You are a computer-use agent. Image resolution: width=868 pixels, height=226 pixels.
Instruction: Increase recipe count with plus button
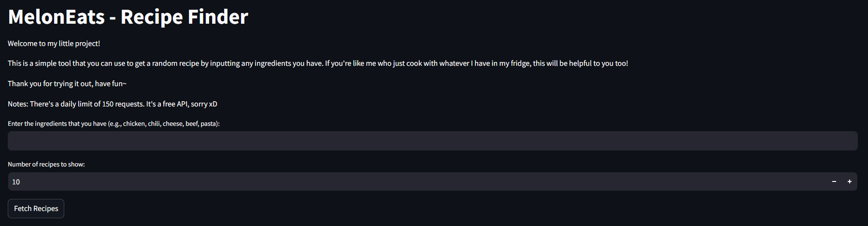[849, 181]
